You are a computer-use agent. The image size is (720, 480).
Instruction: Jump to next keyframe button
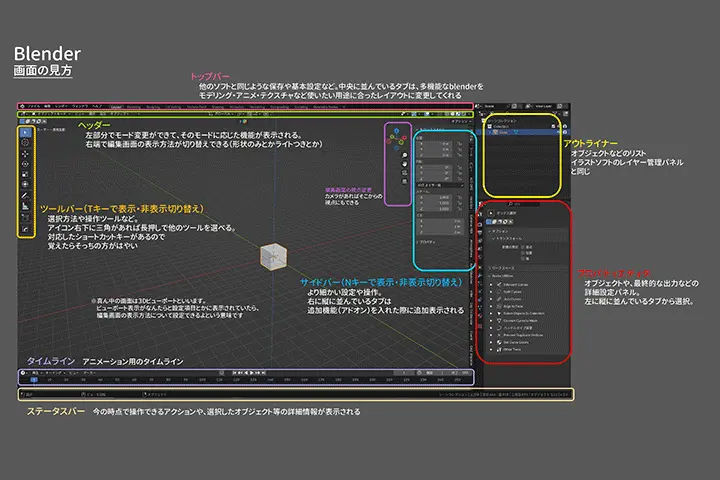pos(258,373)
